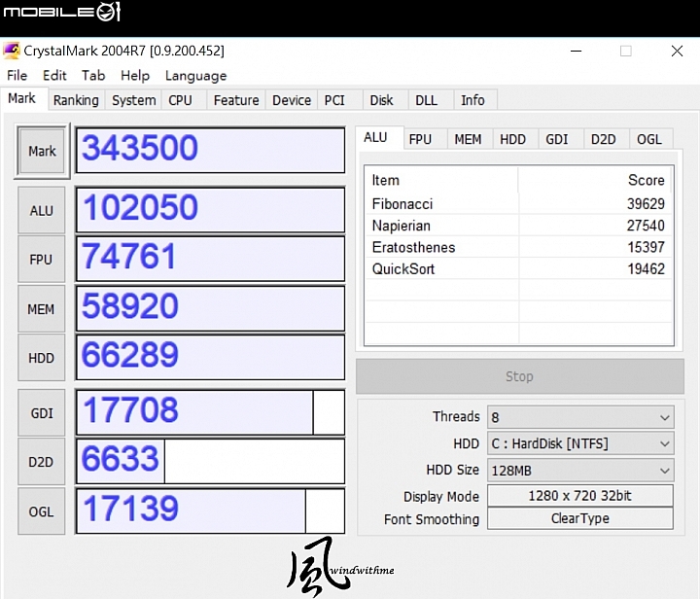Viewport: 700px width, 599px height.
Task: Select the Eratosthenes row
Action: tap(518, 247)
